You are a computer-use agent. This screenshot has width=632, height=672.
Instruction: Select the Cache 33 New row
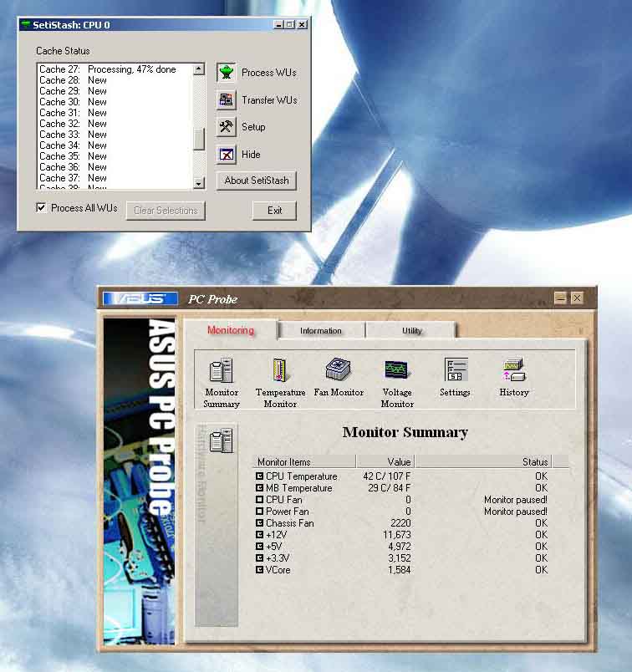click(115, 135)
